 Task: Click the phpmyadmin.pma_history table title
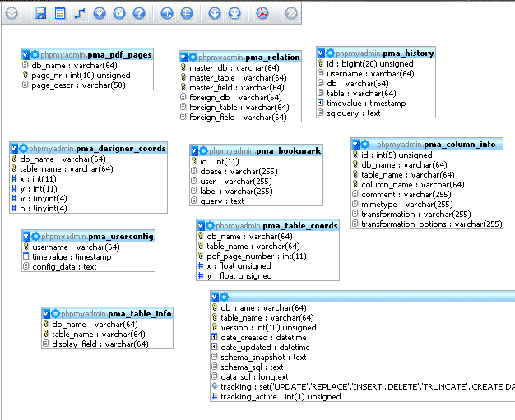(x=385, y=53)
